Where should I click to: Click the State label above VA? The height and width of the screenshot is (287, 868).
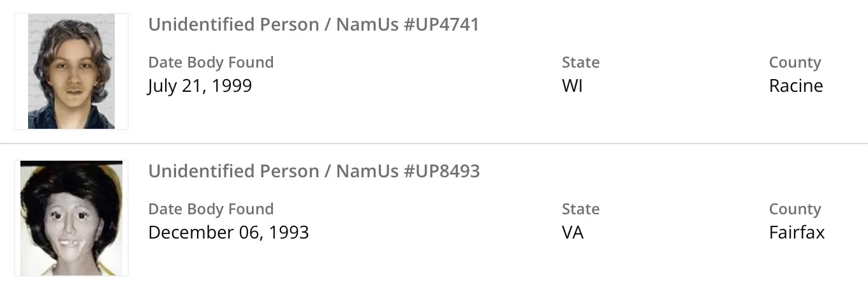(580, 209)
